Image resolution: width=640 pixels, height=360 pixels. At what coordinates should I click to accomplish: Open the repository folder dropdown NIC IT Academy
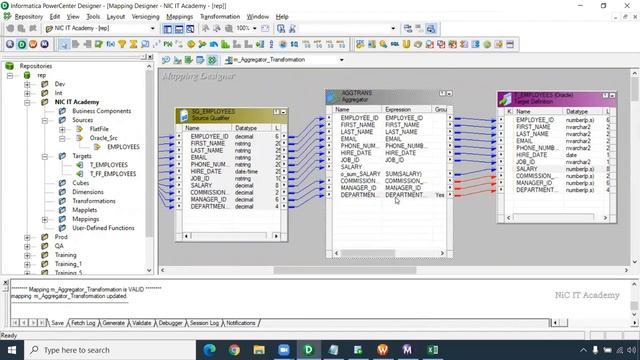click(153, 29)
